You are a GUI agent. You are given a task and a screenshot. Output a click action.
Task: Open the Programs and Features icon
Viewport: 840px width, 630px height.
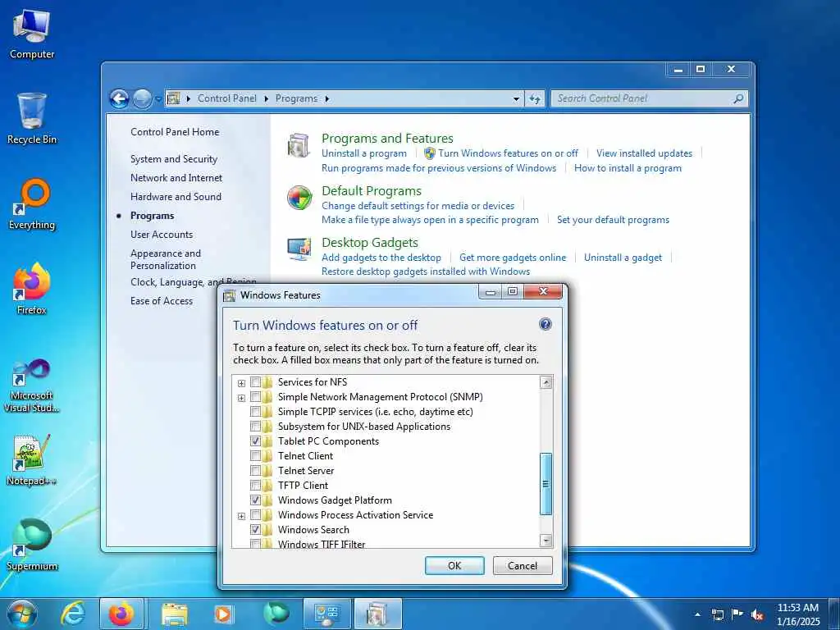(x=298, y=146)
